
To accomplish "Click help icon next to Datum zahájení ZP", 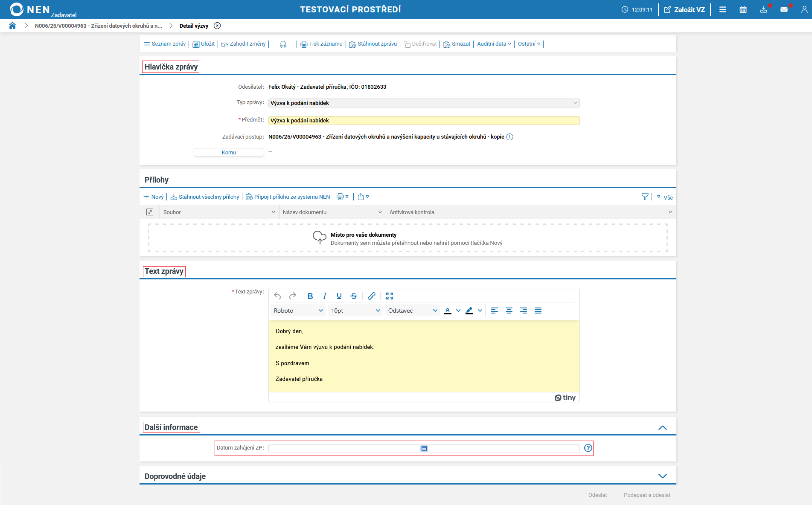I will click(x=588, y=448).
